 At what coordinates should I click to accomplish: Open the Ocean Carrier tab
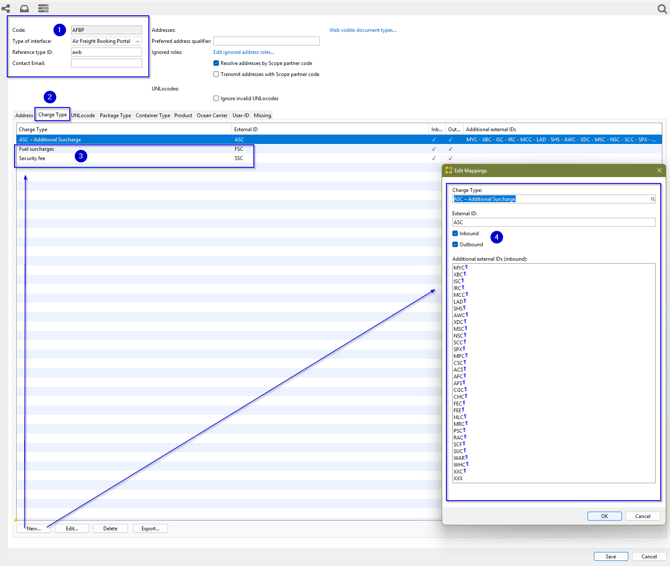tap(212, 115)
